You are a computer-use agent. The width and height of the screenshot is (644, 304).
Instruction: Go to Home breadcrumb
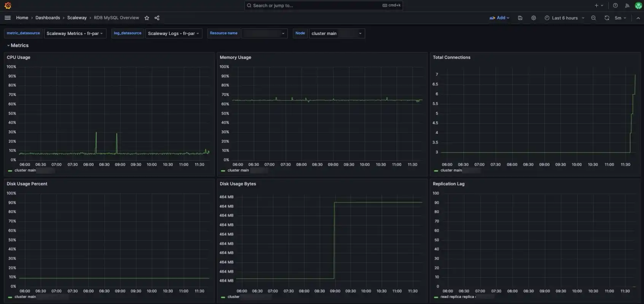[x=22, y=18]
